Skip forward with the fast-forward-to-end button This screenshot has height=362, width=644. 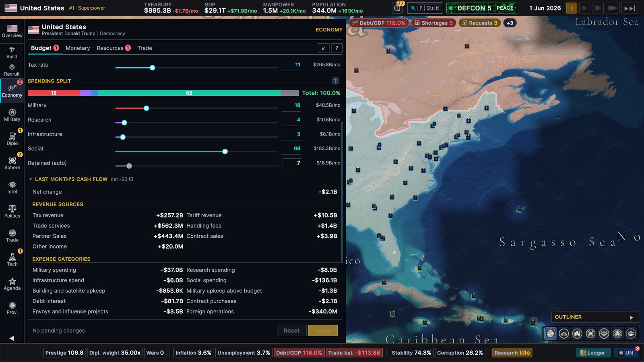point(630,8)
